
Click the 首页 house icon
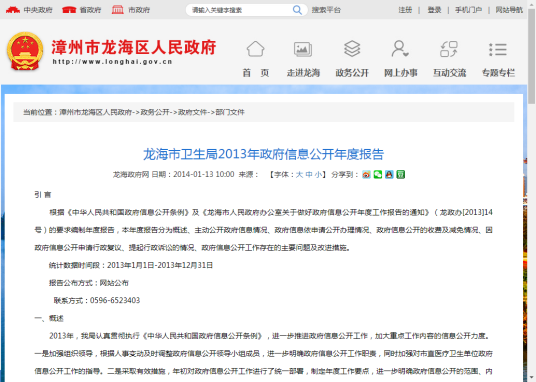click(255, 49)
